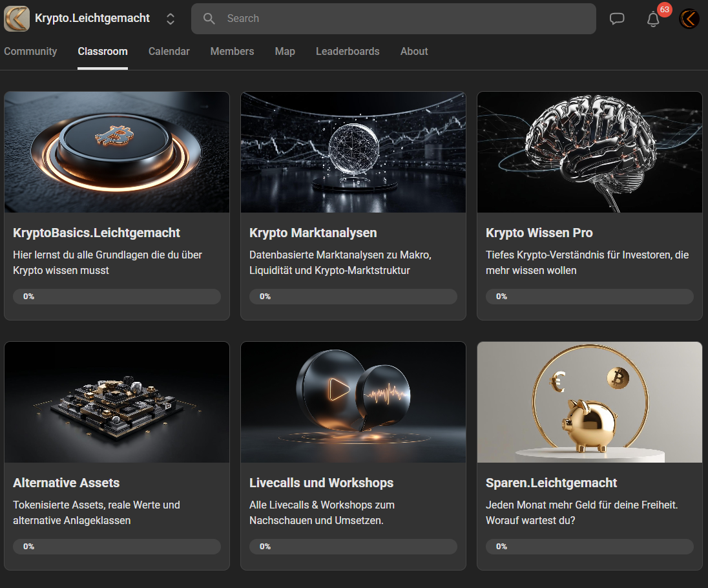Click the Sparen.Leichtgemacht progress bar
The width and height of the screenshot is (708, 588).
[590, 547]
